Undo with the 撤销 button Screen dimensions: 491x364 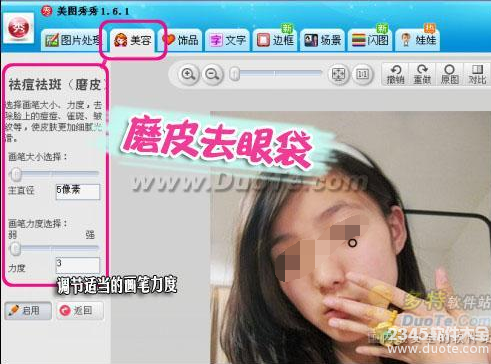click(395, 74)
